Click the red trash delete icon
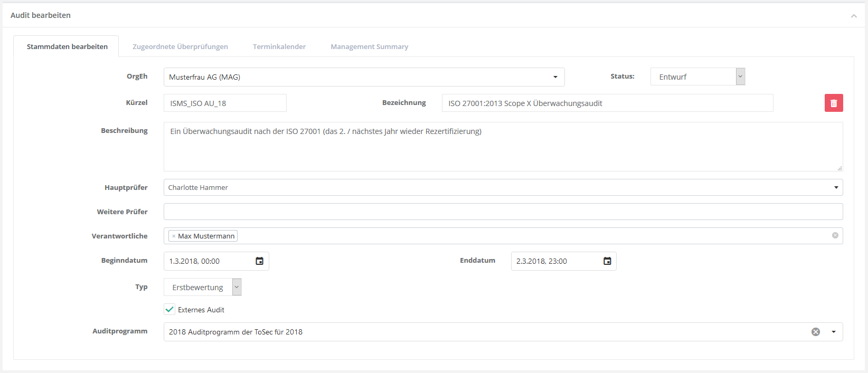This screenshot has width=868, height=373. pos(834,103)
